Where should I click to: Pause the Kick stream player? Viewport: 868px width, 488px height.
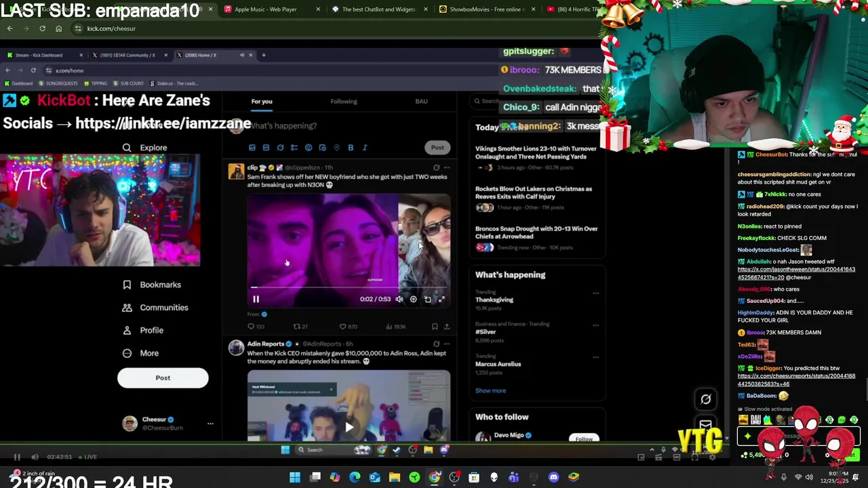click(17, 457)
